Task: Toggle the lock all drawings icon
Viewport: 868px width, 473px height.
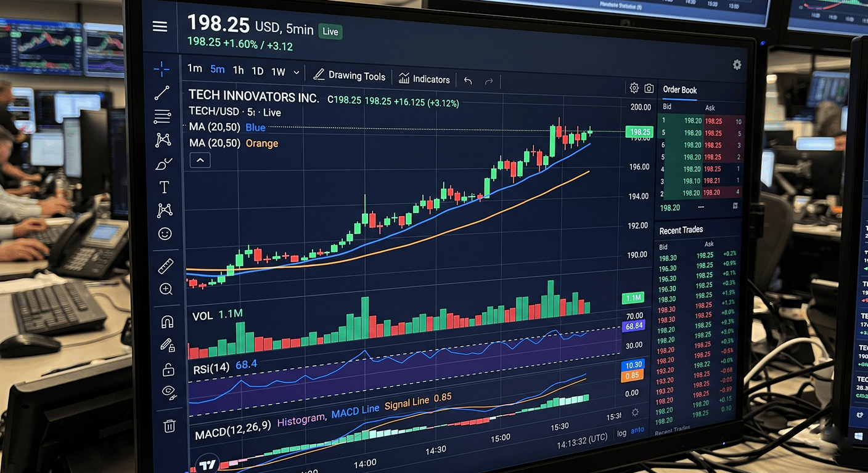Action: click(x=168, y=370)
